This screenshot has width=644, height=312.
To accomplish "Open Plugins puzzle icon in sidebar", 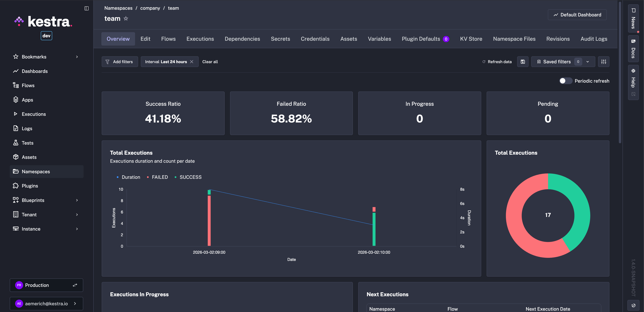I will pyautogui.click(x=16, y=186).
